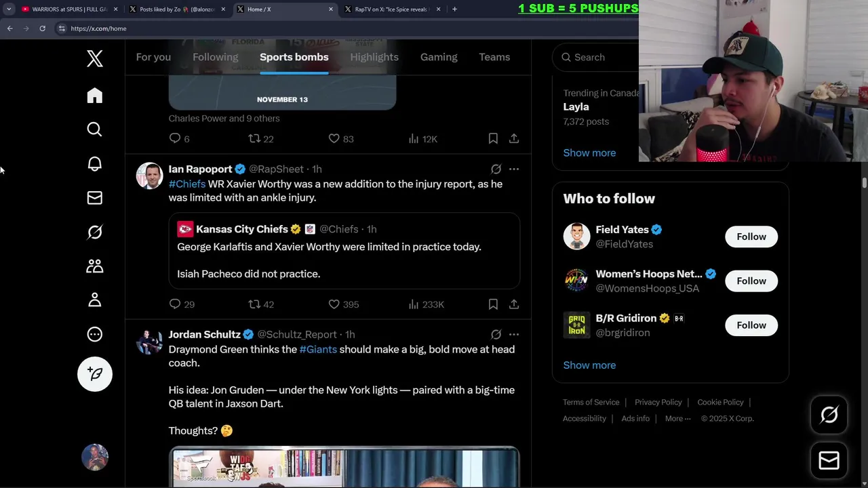Switch to the Teams tab
The width and height of the screenshot is (868, 488).
494,57
